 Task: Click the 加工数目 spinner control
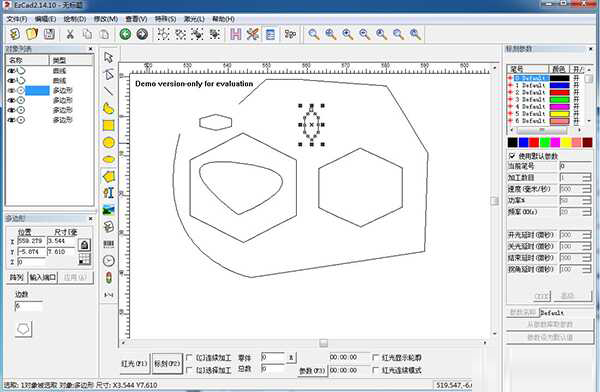pyautogui.click(x=587, y=178)
